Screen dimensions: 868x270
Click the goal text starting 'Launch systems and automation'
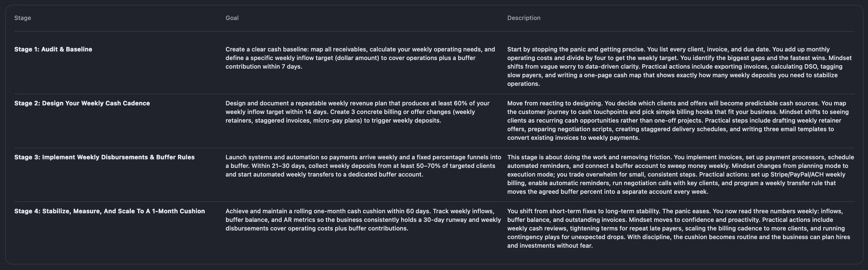pyautogui.click(x=363, y=166)
